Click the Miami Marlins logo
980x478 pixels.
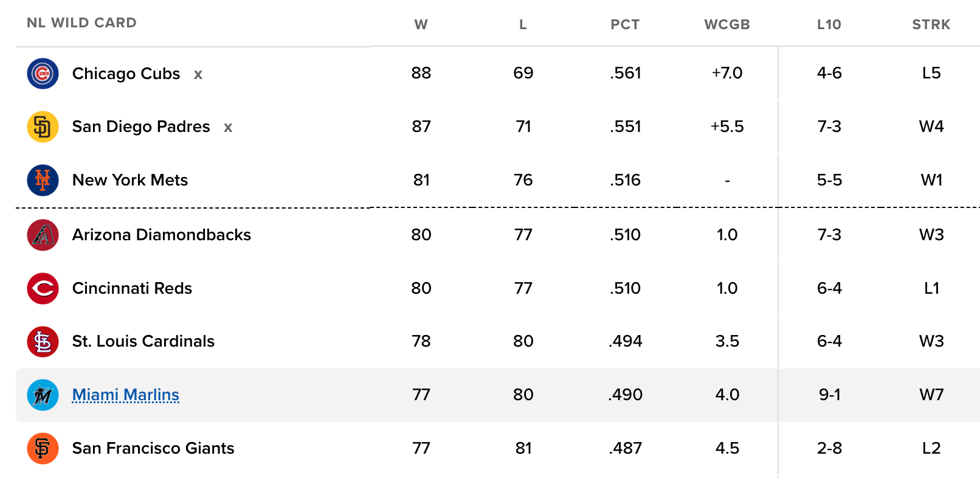click(x=43, y=395)
